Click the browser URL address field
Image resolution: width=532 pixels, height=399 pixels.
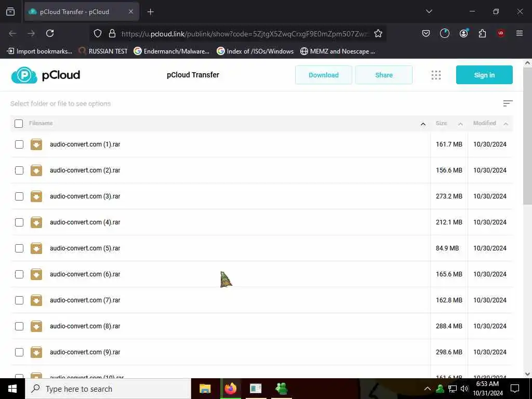pos(244,34)
